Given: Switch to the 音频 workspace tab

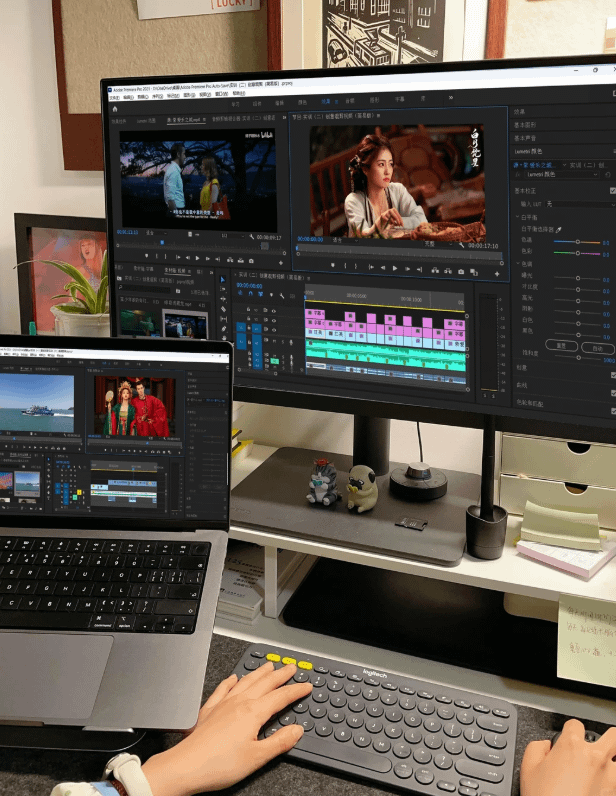Looking at the screenshot, I should 350,101.
